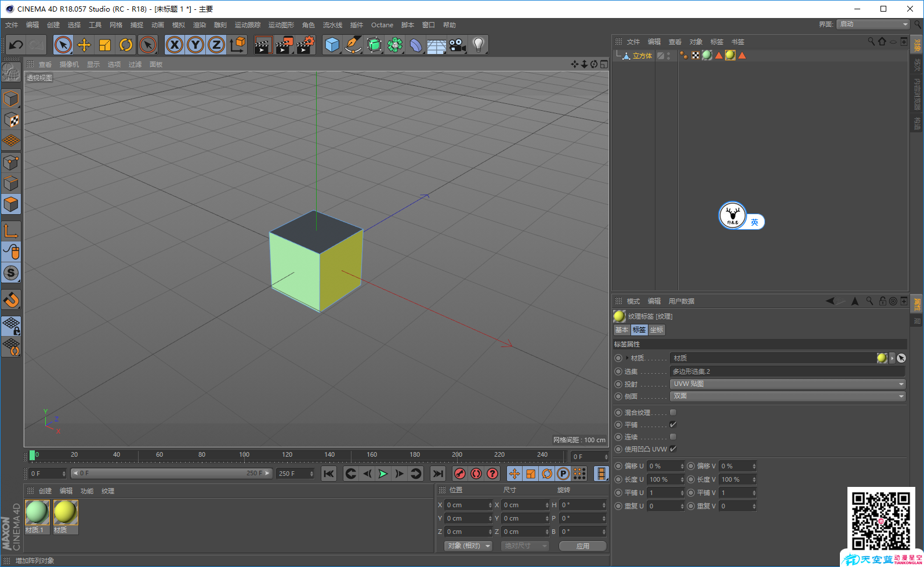Toggle autokeying button
Viewport: 924px width, 567px height.
(x=476, y=474)
